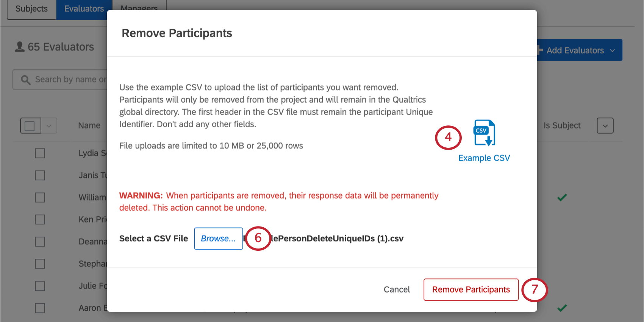
Task: Expand the select-all checkbox dropdown arrow
Action: [x=48, y=125]
